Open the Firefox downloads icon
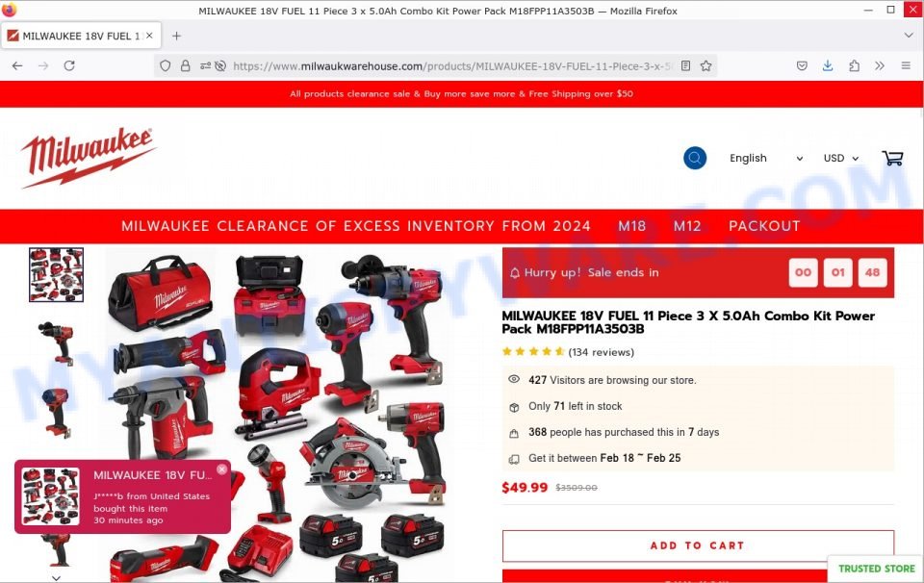Viewport: 924px width, 583px height. (828, 66)
